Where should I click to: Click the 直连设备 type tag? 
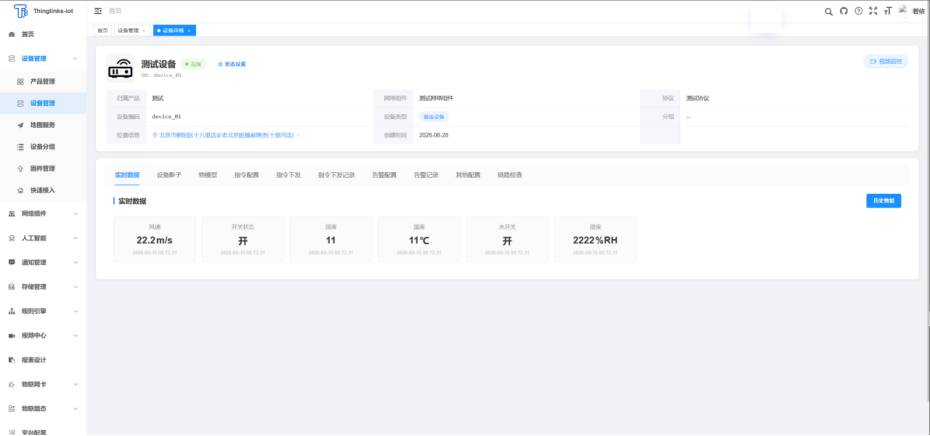pos(434,117)
